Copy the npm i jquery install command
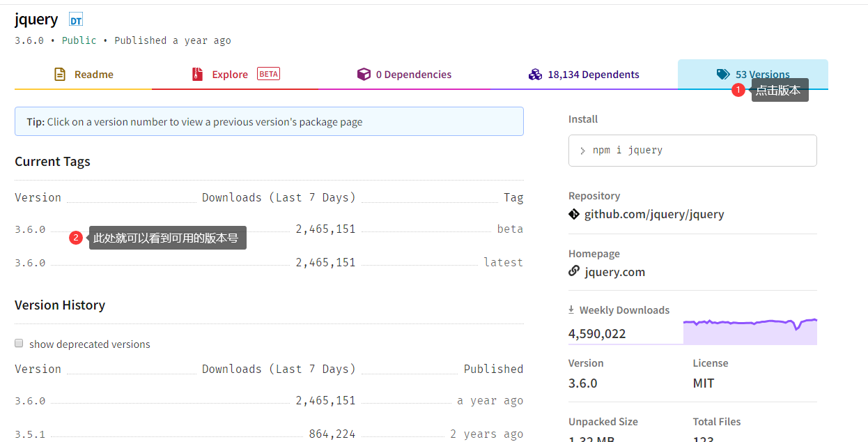 692,151
